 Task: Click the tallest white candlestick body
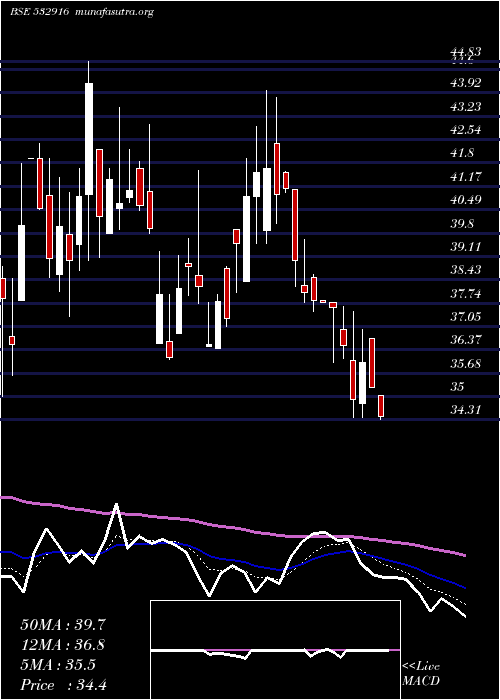pyautogui.click(x=89, y=139)
